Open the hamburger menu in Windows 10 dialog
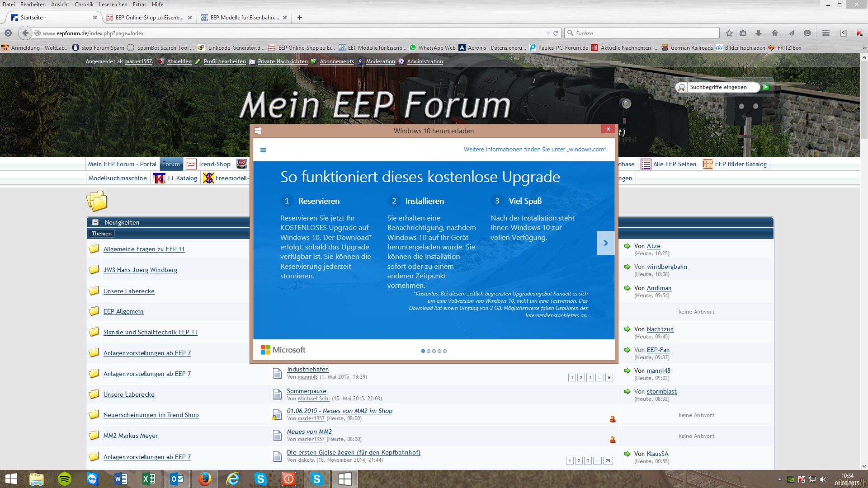The height and width of the screenshot is (488, 868). pyautogui.click(x=263, y=150)
